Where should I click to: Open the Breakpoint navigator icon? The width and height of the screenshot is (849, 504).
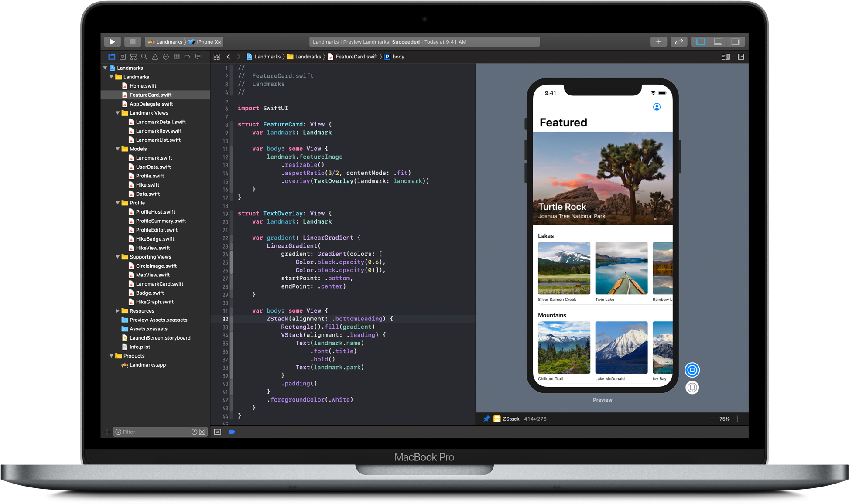coord(187,57)
